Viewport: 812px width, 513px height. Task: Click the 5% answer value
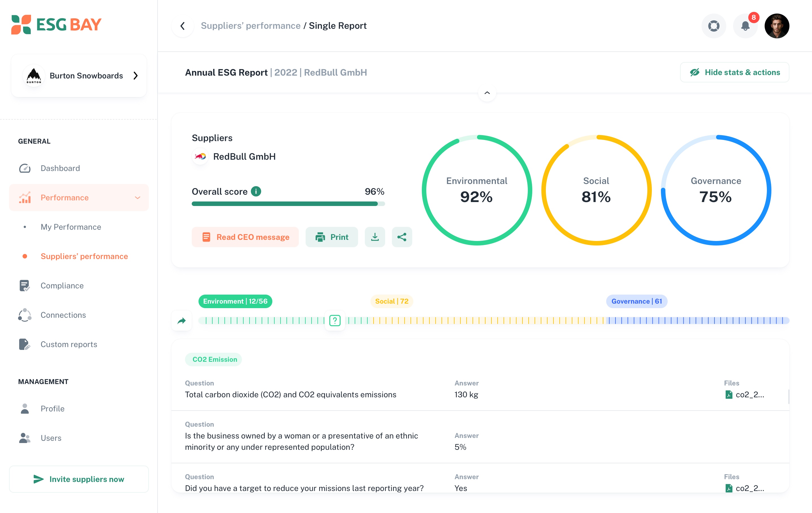tap(460, 447)
